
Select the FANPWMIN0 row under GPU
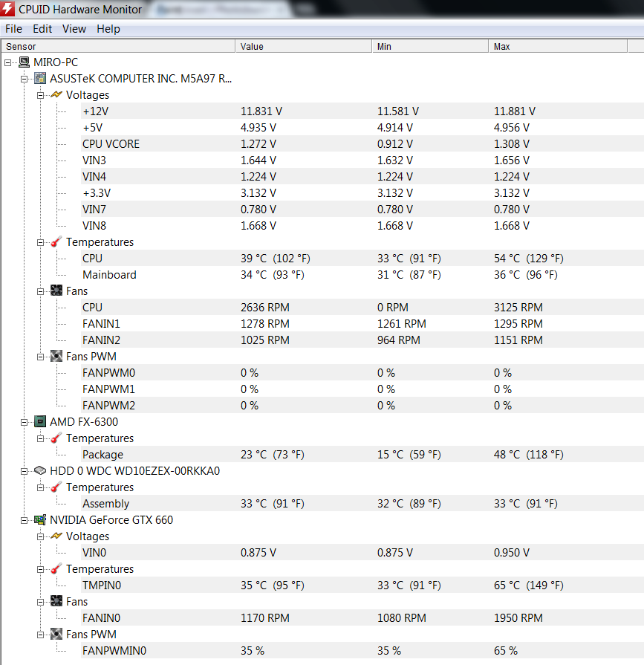[x=114, y=651]
